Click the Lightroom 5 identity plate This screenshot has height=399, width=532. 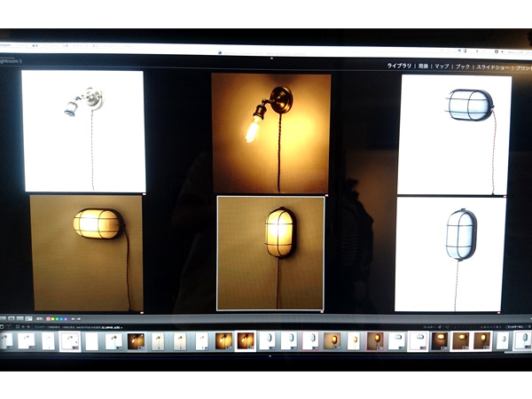tap(11, 60)
